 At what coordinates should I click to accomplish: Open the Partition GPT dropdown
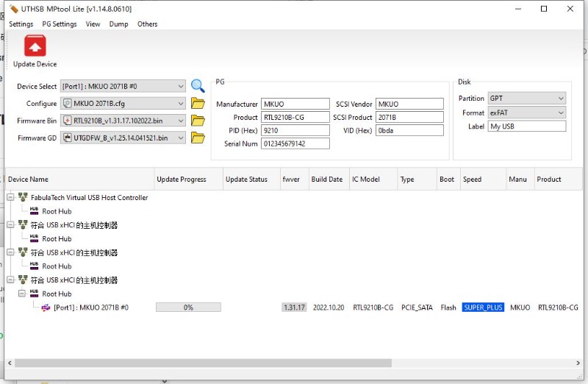coord(561,99)
